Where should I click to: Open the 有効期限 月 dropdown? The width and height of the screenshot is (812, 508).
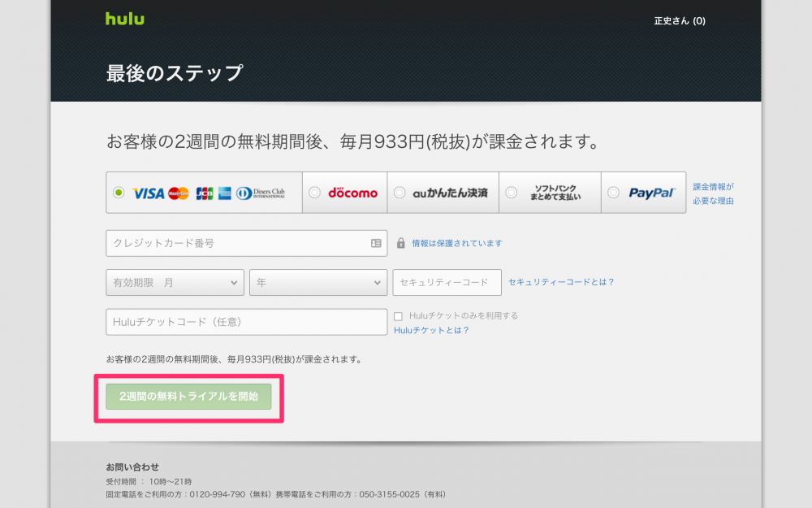[x=175, y=283]
